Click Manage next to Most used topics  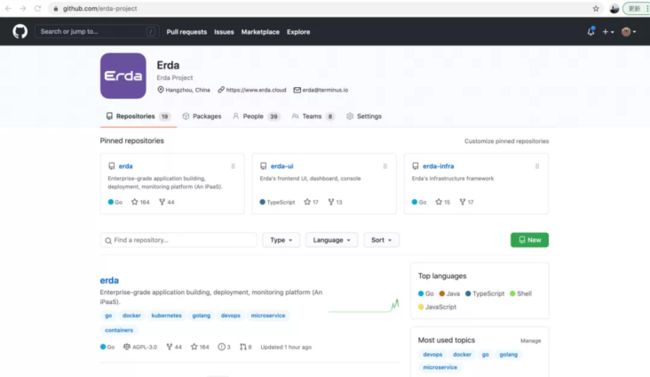point(531,341)
